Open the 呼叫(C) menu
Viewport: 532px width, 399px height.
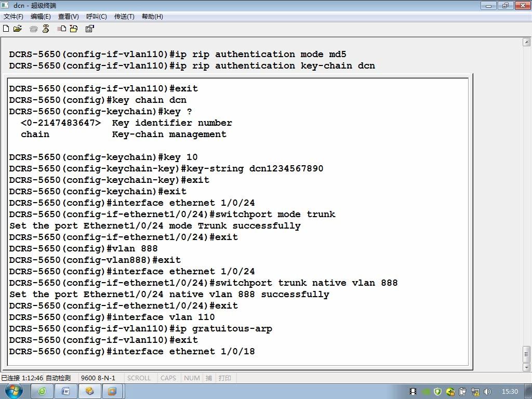96,16
